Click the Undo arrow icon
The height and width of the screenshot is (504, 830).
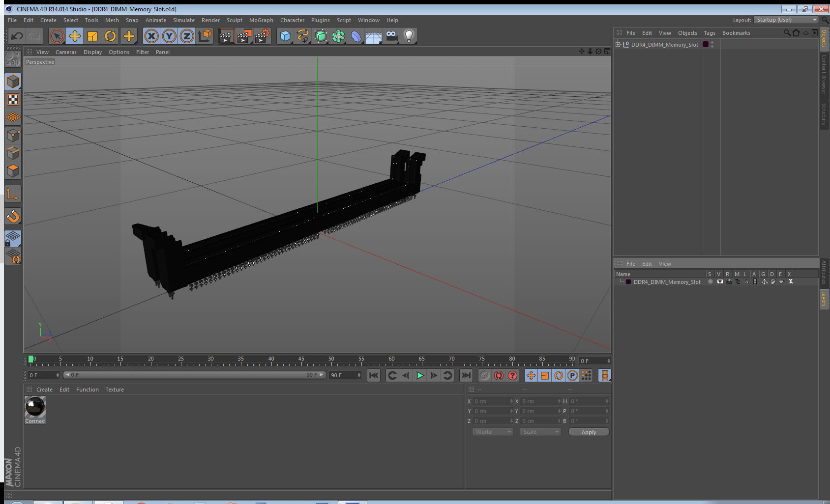[x=17, y=36]
